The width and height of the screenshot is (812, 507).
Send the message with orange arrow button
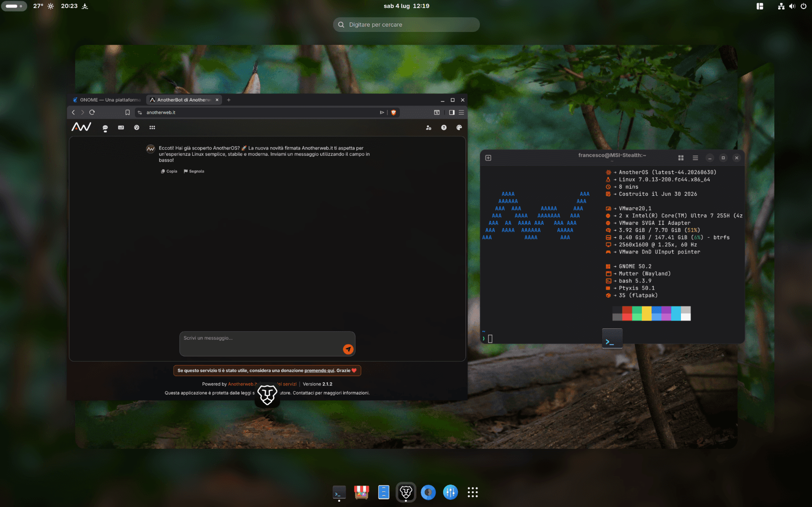pyautogui.click(x=348, y=349)
